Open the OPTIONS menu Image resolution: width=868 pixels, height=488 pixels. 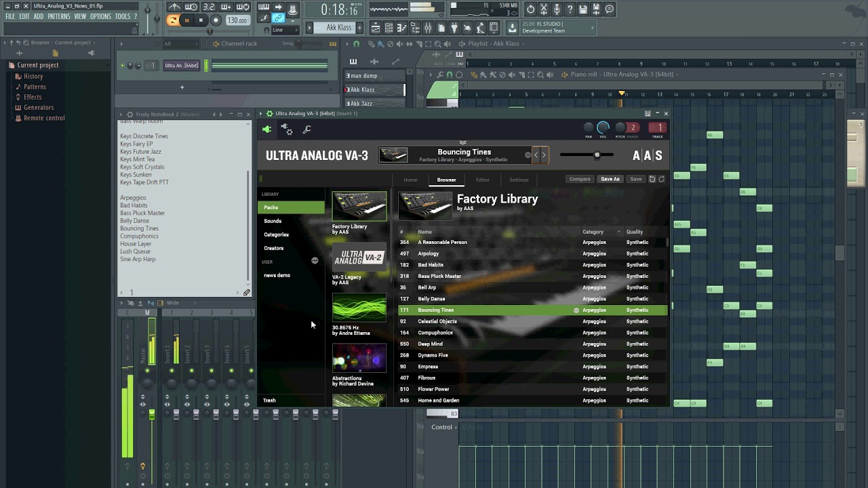coord(100,16)
